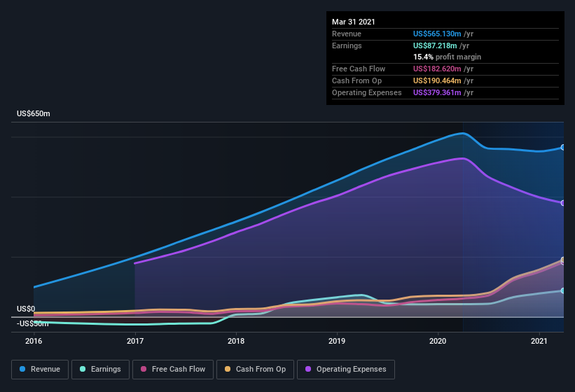This screenshot has height=392, width=575.
Task: Toggle the Operating Expenses legend button
Action: click(346, 370)
